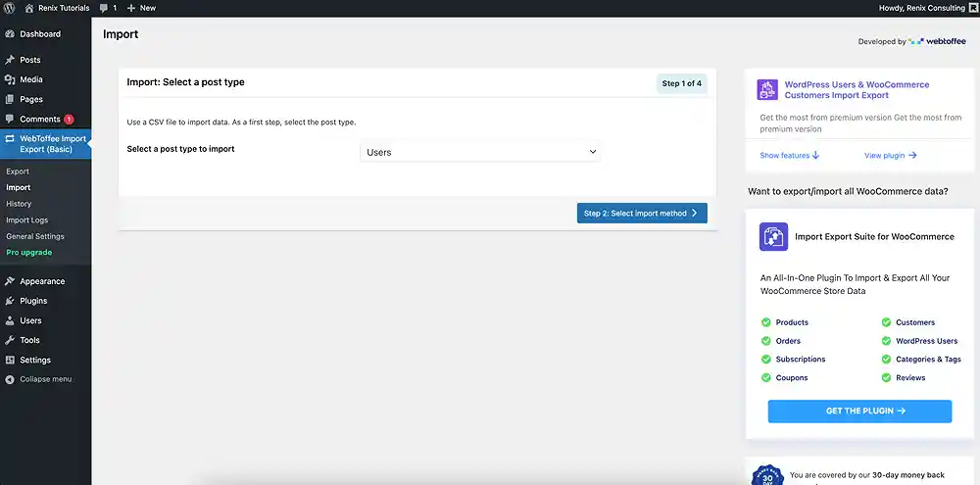Viewport: 980px width, 485px height.
Task: Click the Collapse menu arrow icon
Action: [10, 379]
